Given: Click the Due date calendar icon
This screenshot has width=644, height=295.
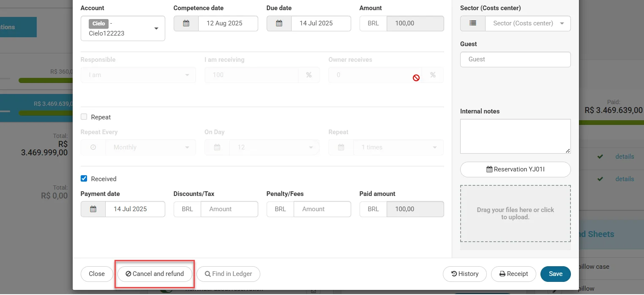Looking at the screenshot, I should [x=279, y=23].
